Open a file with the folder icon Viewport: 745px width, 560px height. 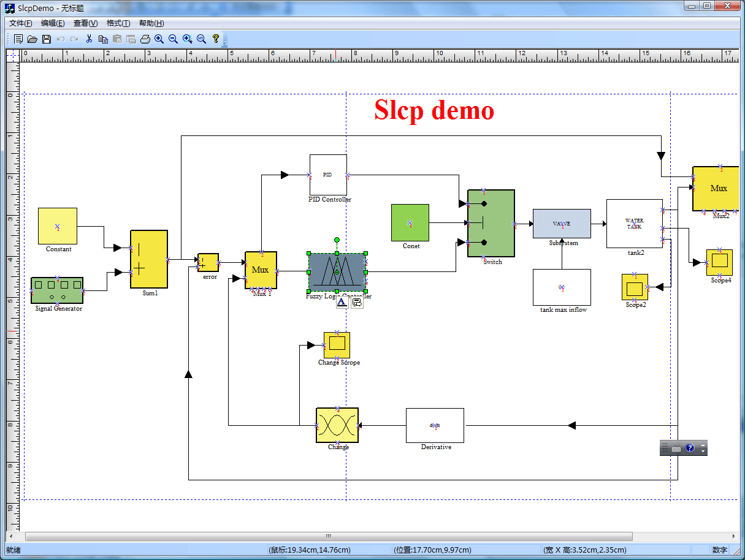pos(32,39)
